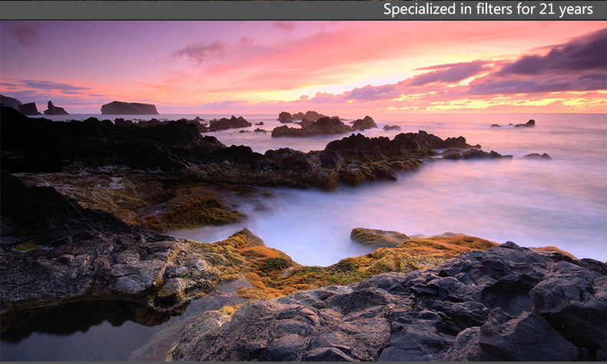The width and height of the screenshot is (607, 364).
Task: Click the sunset seascape photo
Action: pos(303,191)
